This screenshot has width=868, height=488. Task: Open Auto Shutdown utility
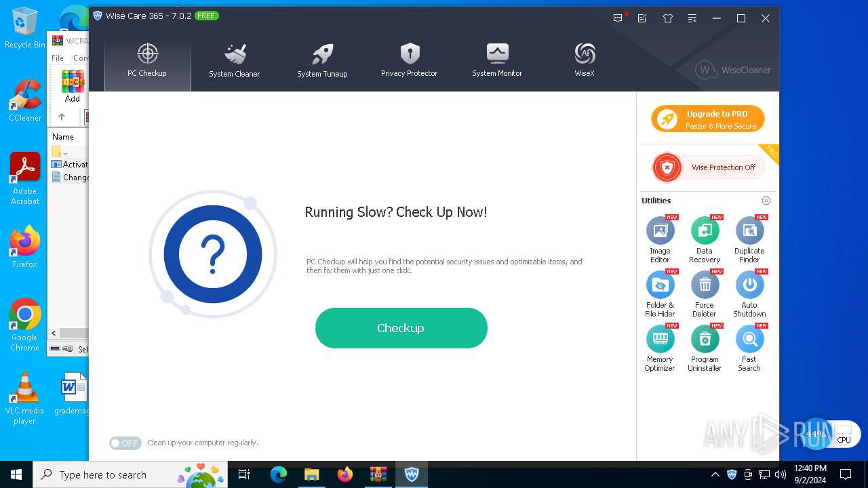(x=749, y=294)
